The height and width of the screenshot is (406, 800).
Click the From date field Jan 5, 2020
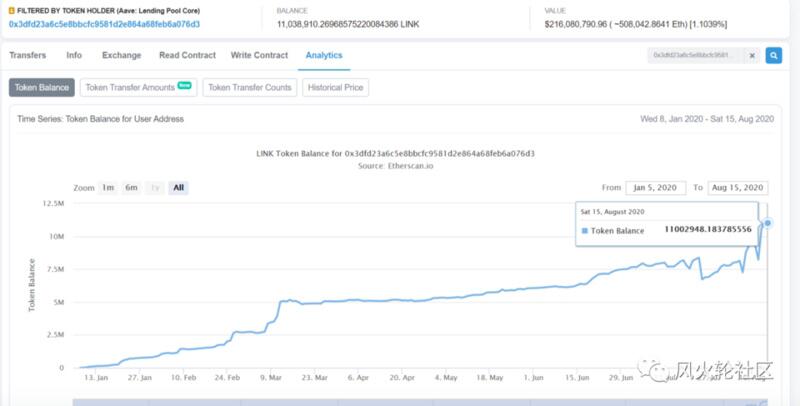pyautogui.click(x=656, y=188)
